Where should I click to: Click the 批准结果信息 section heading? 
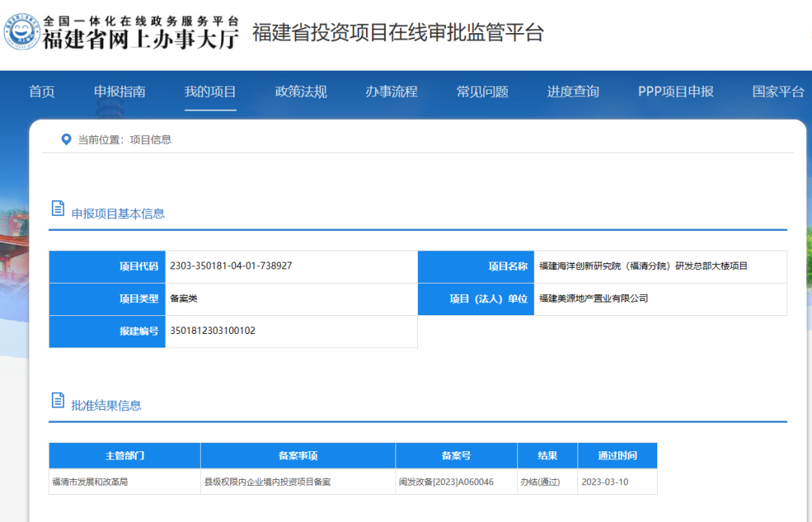coord(106,405)
